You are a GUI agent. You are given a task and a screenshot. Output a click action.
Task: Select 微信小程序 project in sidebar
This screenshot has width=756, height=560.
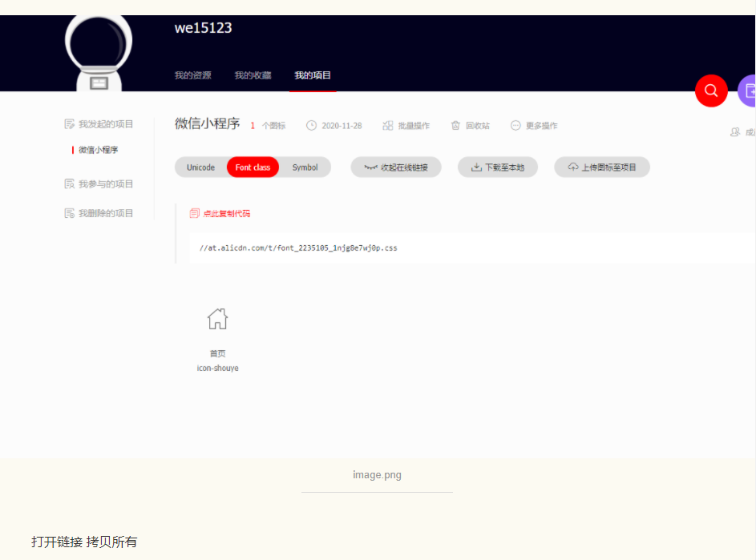(99, 150)
